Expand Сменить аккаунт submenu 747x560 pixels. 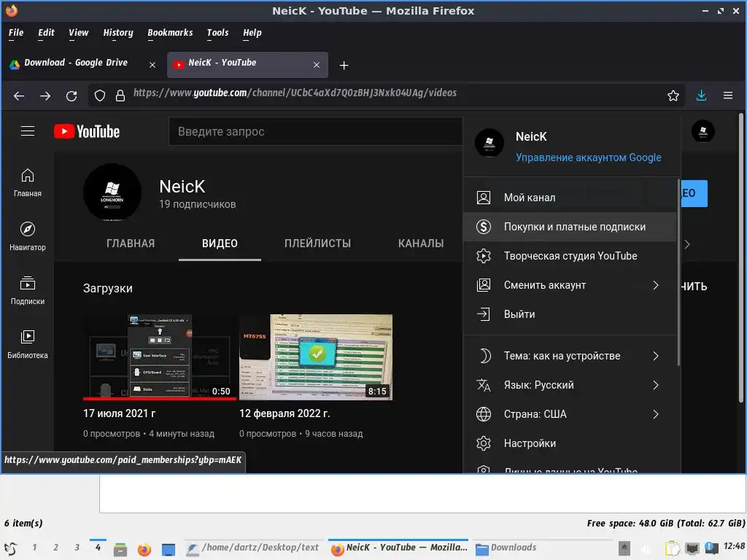tap(656, 285)
